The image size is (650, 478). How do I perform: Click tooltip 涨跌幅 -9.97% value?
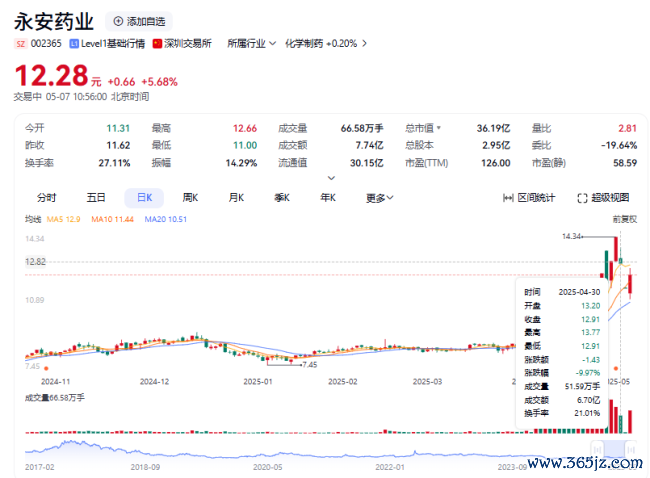coord(587,373)
